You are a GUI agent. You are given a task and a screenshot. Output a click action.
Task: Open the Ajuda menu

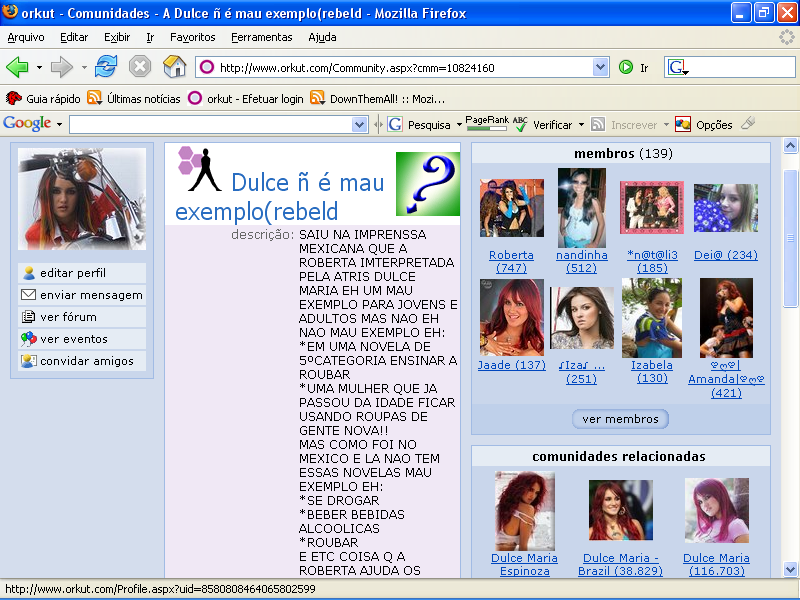pos(322,37)
